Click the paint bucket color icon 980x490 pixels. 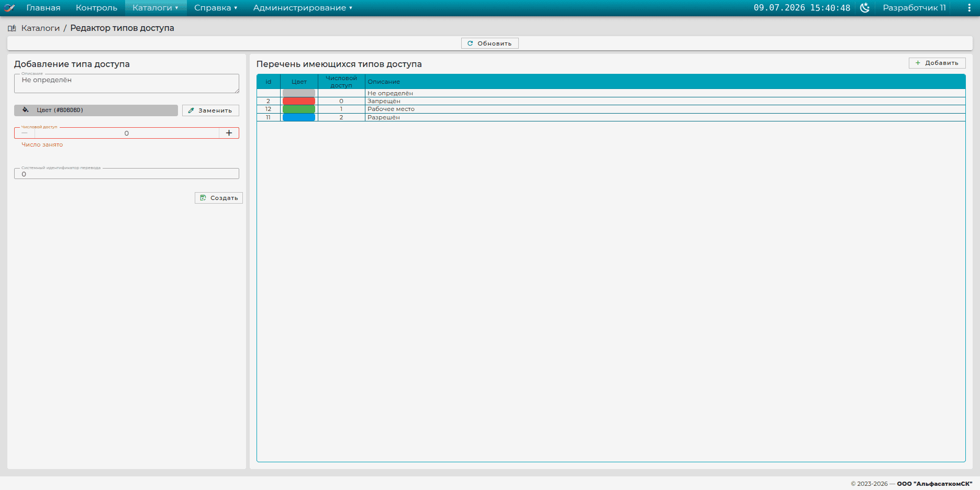coord(25,110)
